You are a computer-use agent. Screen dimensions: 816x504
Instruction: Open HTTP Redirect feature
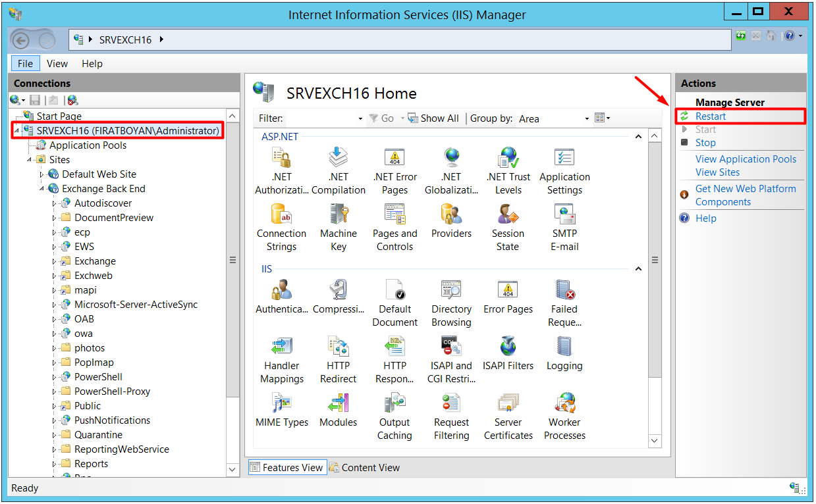[339, 359]
